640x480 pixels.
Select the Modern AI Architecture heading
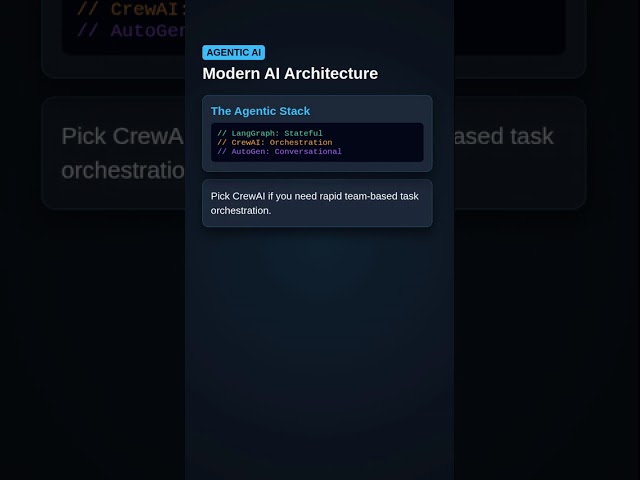(x=290, y=74)
